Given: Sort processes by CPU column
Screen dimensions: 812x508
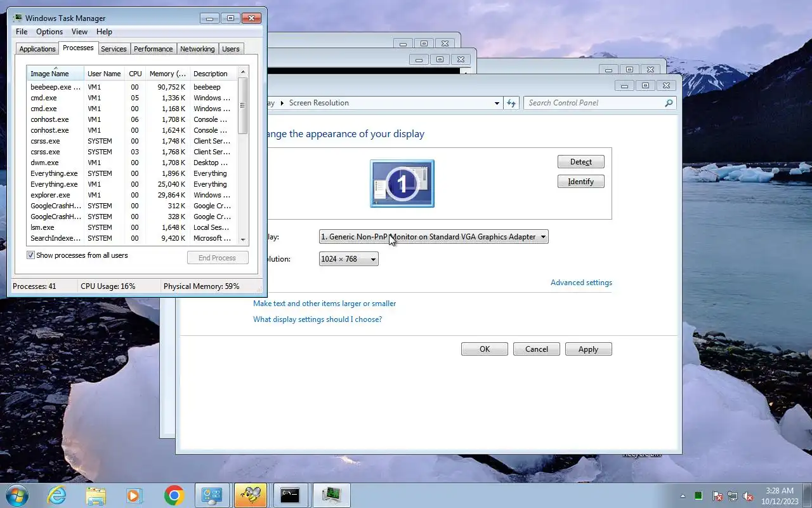Looking at the screenshot, I should [x=135, y=74].
